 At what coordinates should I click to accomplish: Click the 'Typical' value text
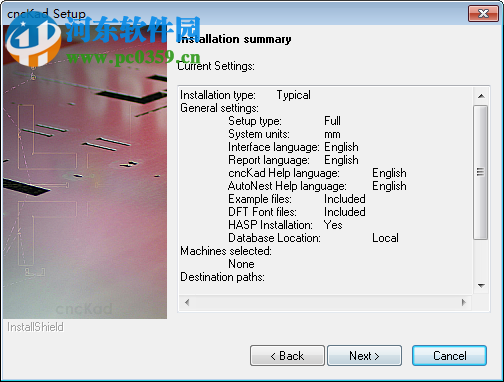coord(293,95)
